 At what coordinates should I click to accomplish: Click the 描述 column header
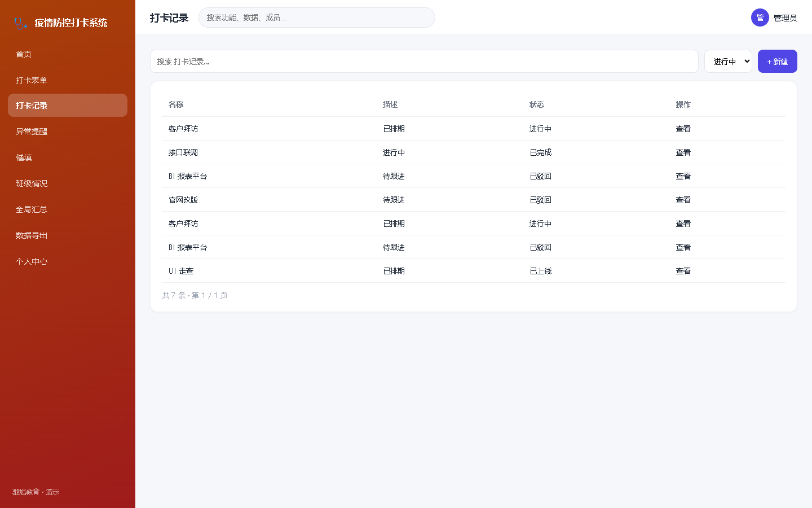pos(390,104)
